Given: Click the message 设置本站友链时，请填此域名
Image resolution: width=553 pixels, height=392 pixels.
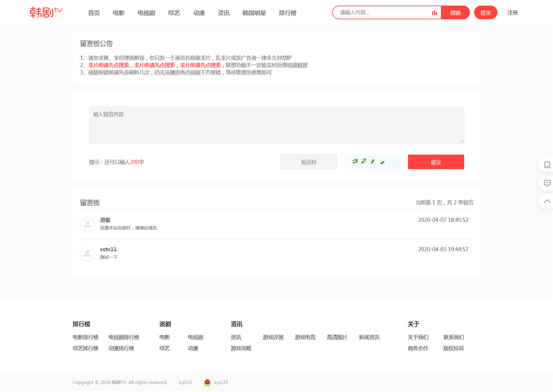Looking at the screenshot, I should click(x=128, y=228).
